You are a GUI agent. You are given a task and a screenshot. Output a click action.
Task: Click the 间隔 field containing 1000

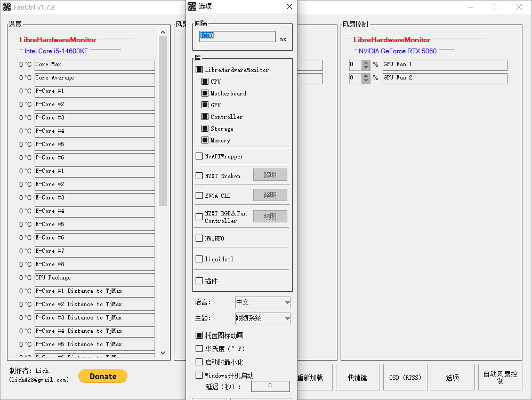pos(237,36)
